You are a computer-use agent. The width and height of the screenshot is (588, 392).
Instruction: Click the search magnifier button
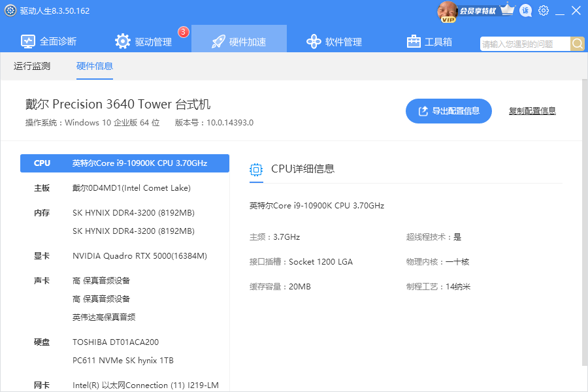coord(578,44)
